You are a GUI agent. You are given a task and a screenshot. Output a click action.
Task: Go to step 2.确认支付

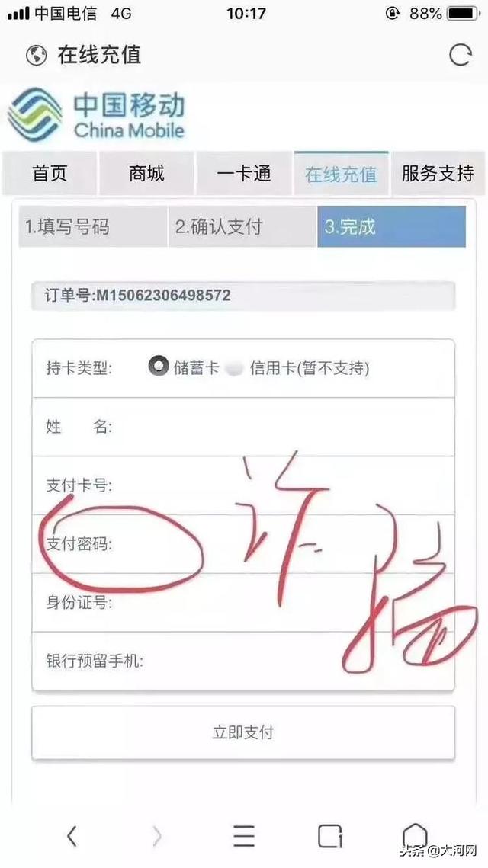(242, 226)
